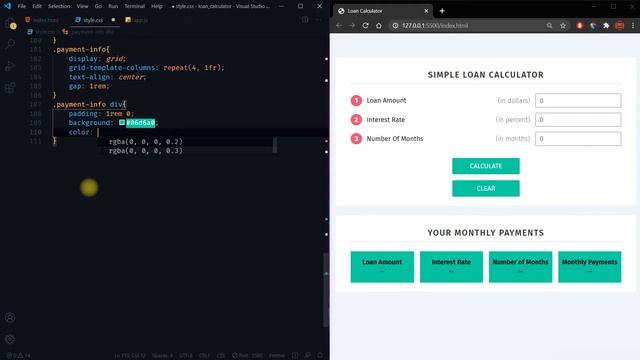640x360 pixels.
Task: Open the Selection menu
Action: [x=59, y=6]
